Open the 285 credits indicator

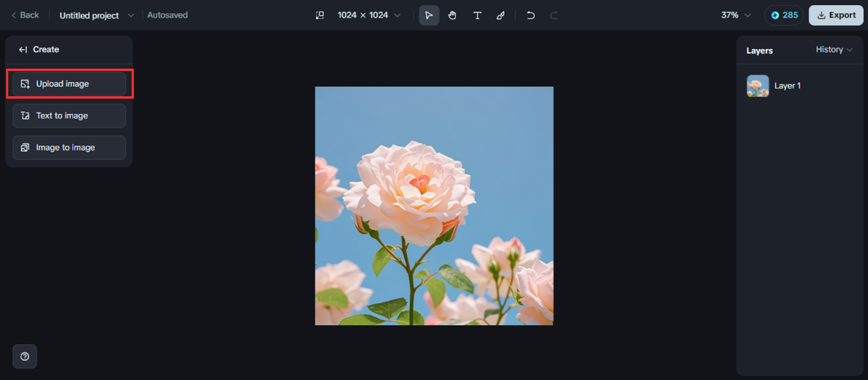point(784,15)
